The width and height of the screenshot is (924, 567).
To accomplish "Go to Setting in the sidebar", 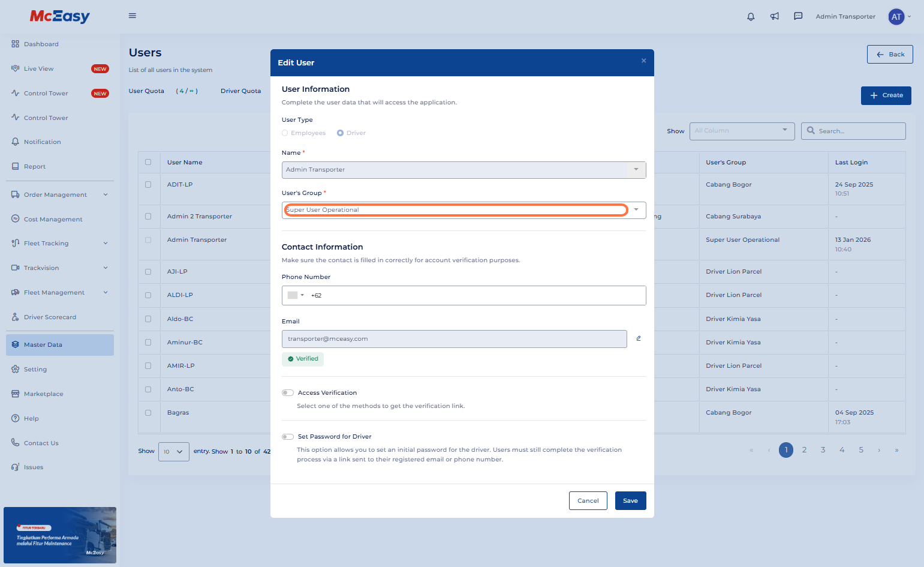I will pyautogui.click(x=35, y=370).
